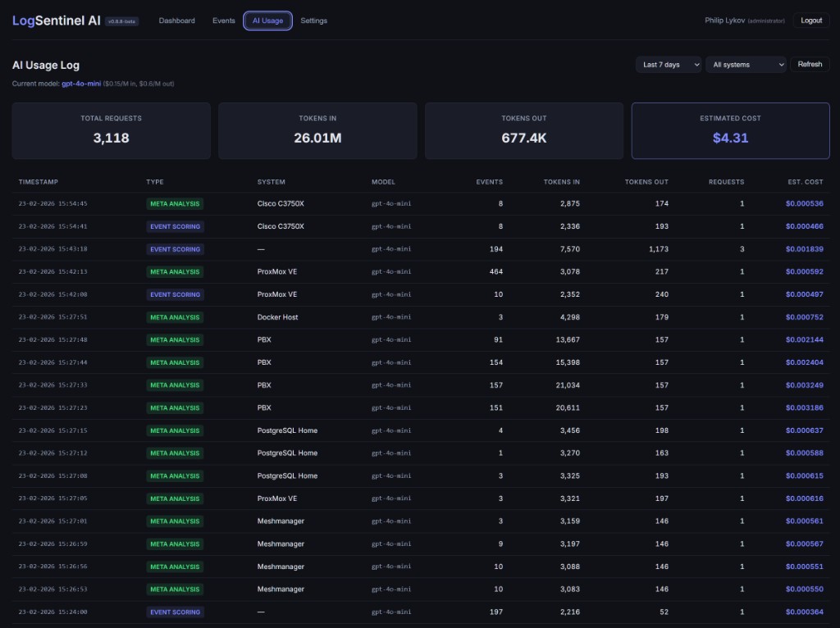Click cost $0.002144 in PBX row
Viewport: 840px width, 628px height.
coord(804,339)
